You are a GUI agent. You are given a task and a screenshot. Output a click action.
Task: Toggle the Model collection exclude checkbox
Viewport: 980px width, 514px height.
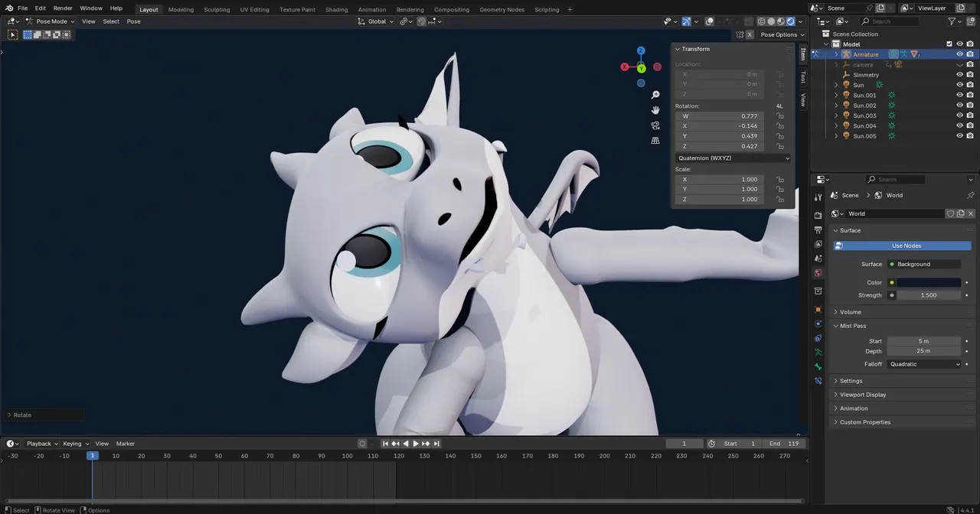coord(949,44)
